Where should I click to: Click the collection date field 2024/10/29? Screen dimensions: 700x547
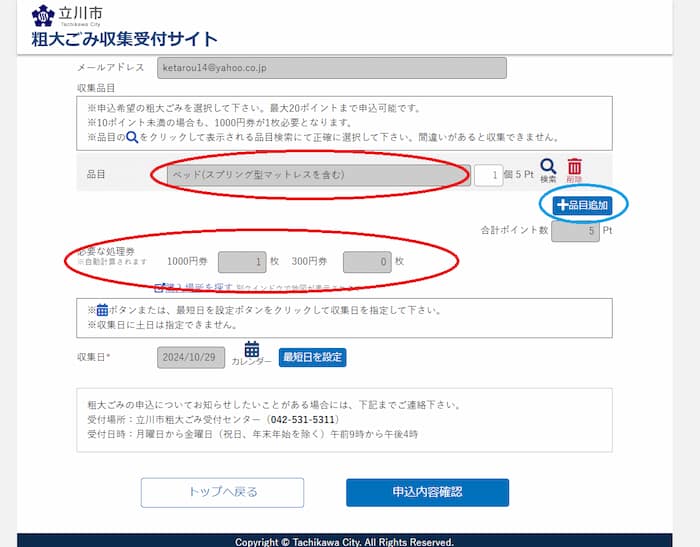tap(191, 357)
